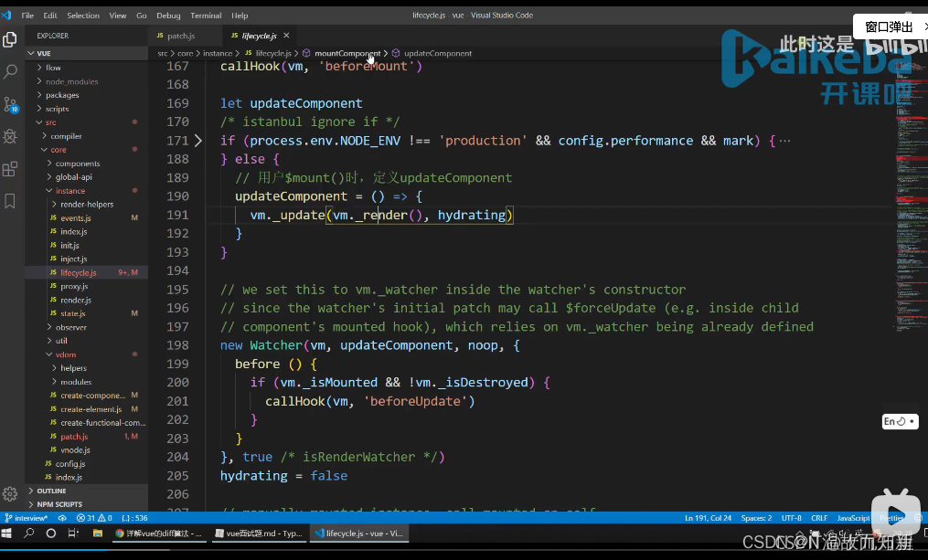Image resolution: width=928 pixels, height=560 pixels.
Task: Change line endings via CRLF
Action: point(819,518)
